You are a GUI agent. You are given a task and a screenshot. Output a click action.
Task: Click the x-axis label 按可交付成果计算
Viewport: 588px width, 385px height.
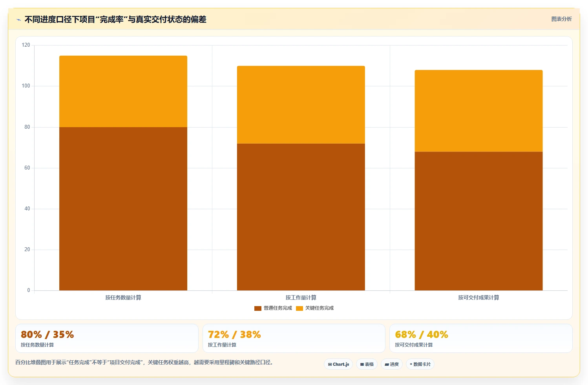tap(478, 298)
